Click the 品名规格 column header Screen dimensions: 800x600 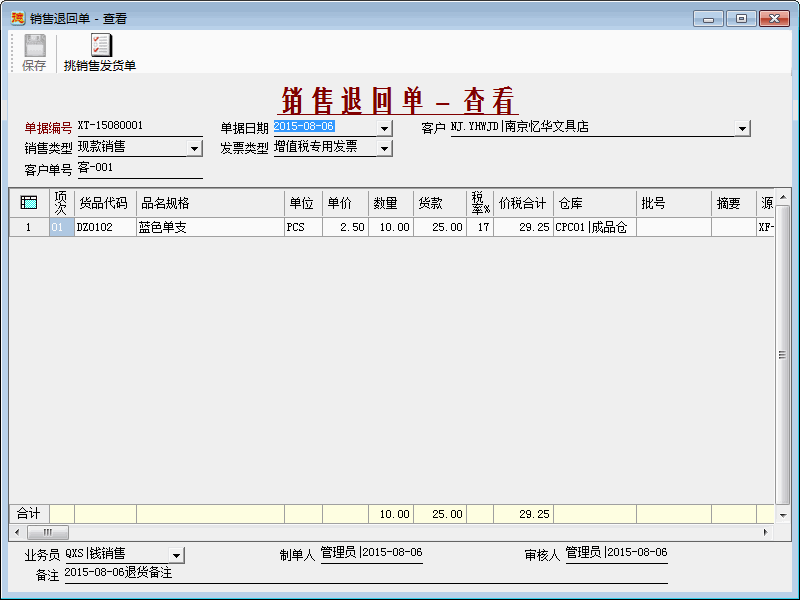210,203
